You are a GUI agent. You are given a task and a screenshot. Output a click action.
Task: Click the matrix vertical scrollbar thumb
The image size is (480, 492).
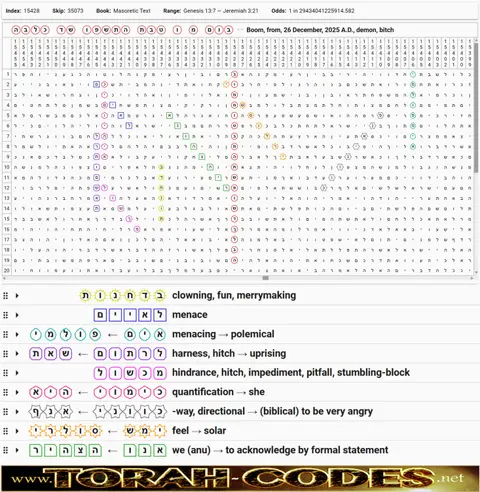coord(476,107)
